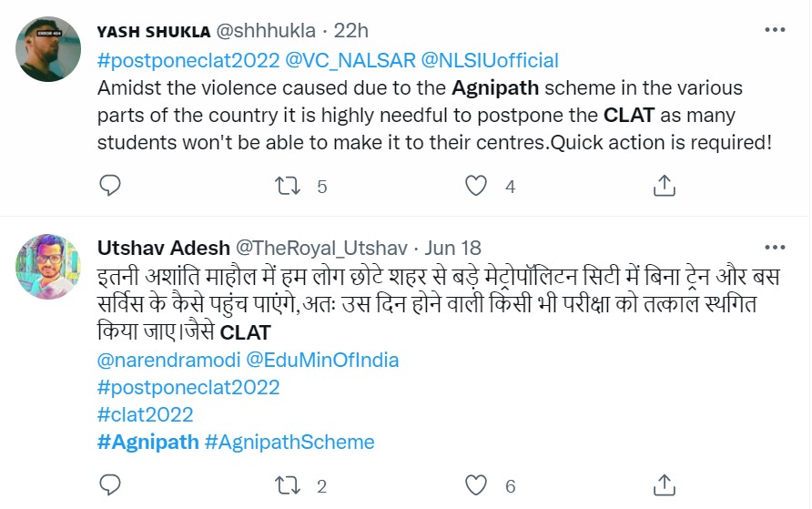The image size is (812, 509).
Task: Open more options on Yash Shukla's tweet
Action: [774, 30]
